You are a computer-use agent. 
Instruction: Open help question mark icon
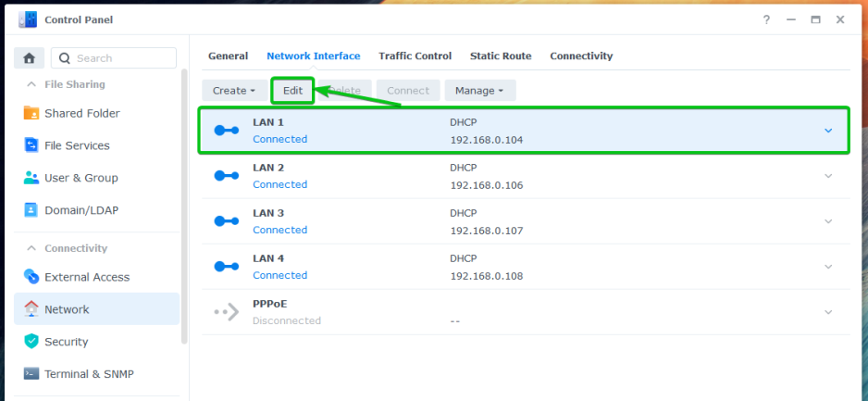[x=767, y=19]
